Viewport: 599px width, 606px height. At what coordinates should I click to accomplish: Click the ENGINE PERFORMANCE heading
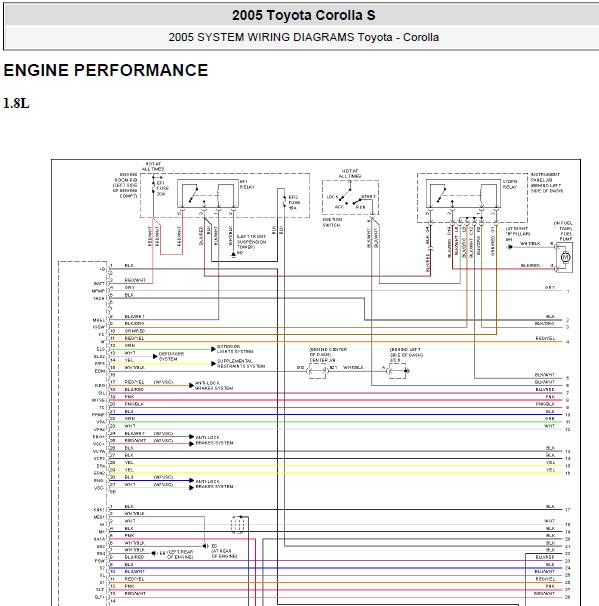point(106,70)
